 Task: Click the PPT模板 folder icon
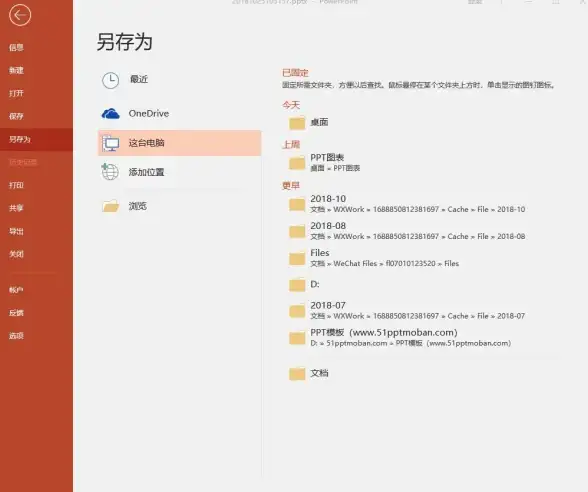pos(297,338)
